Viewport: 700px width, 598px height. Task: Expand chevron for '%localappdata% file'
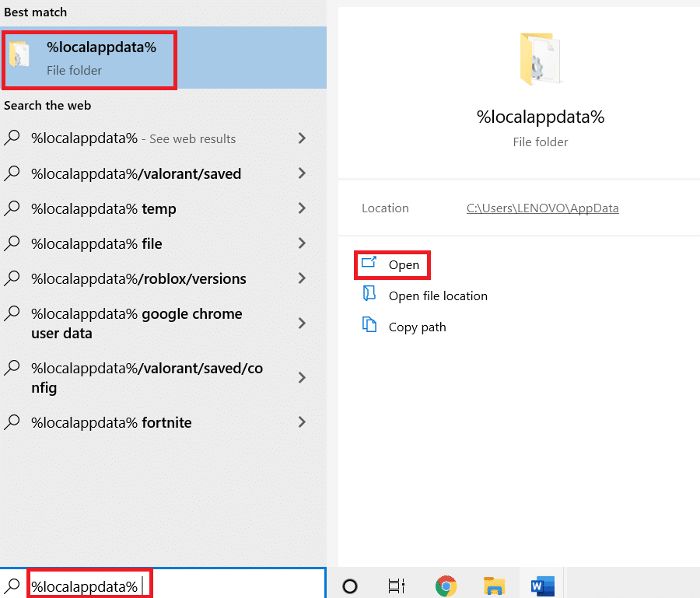click(x=303, y=243)
